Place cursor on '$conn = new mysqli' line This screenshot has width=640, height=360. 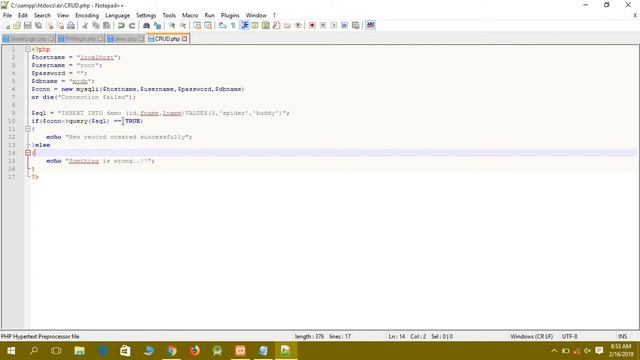[x=138, y=89]
